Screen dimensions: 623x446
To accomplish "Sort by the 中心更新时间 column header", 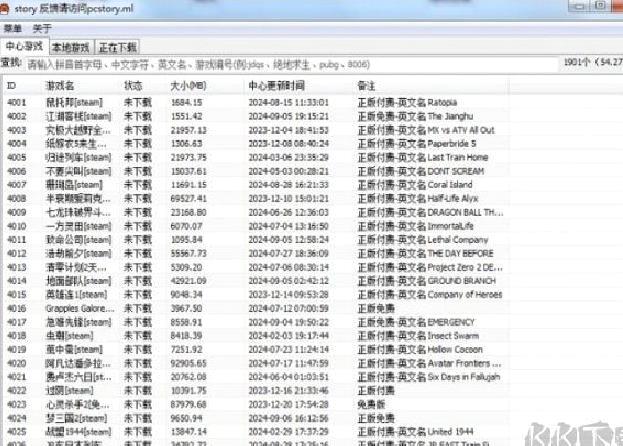I will [x=277, y=86].
